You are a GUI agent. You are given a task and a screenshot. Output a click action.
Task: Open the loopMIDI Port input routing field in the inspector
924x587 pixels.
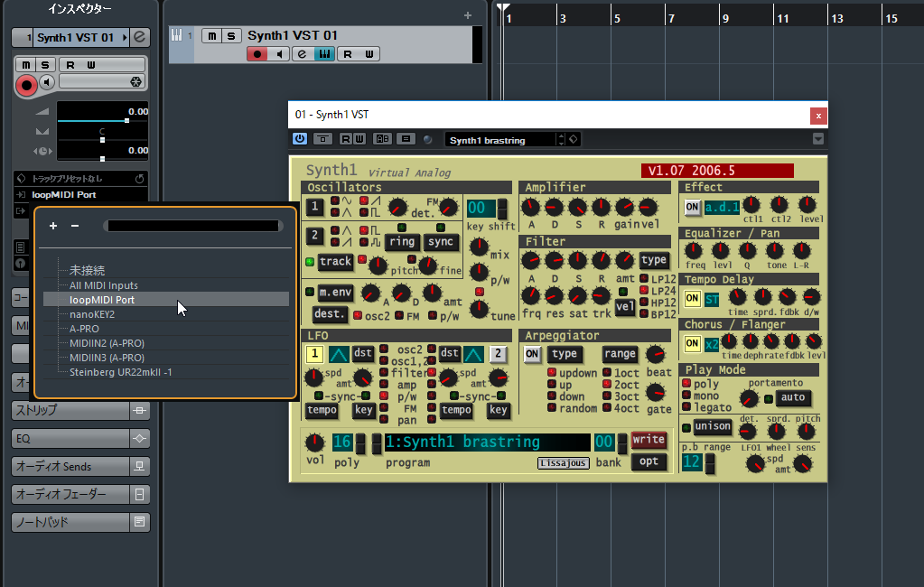coord(80,194)
